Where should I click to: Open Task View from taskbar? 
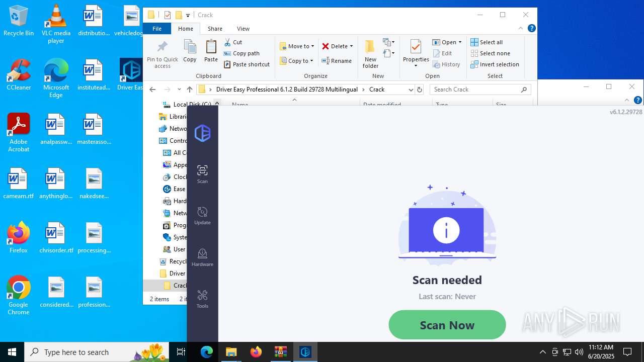tap(181, 352)
